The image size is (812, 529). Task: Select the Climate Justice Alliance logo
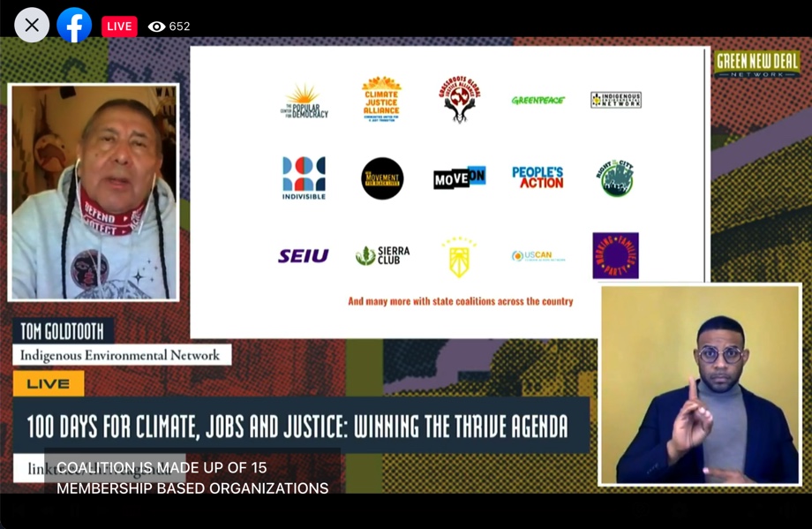381,99
